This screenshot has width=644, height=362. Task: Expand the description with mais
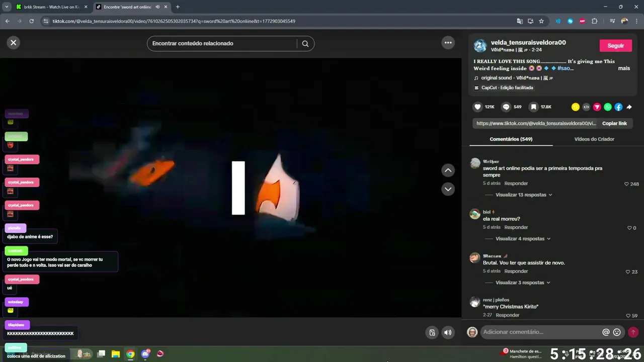[623, 68]
